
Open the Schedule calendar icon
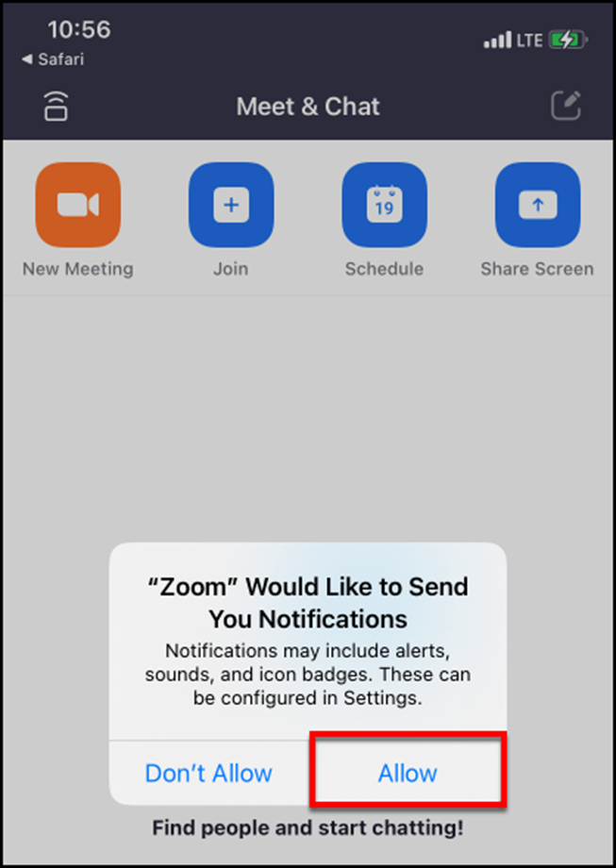click(x=385, y=205)
